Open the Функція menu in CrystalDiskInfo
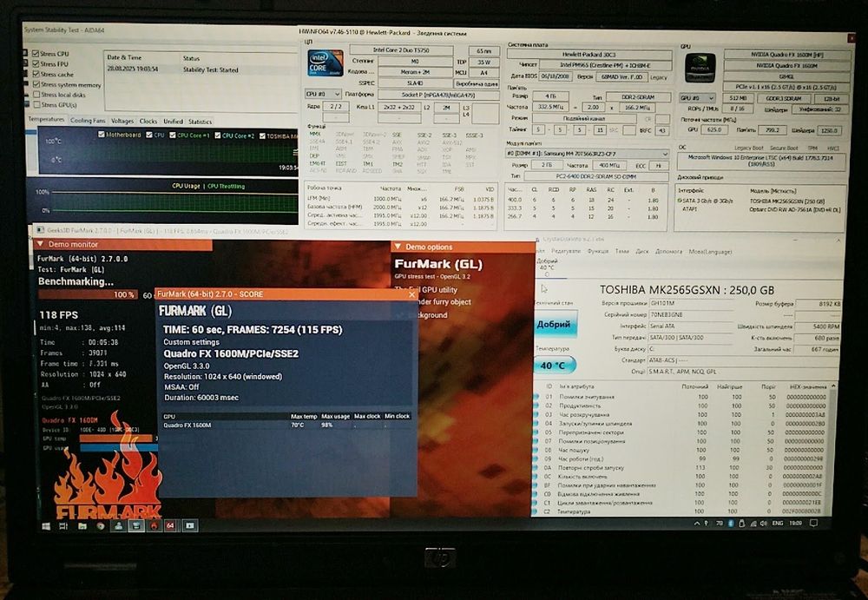The image size is (868, 600). click(x=597, y=251)
